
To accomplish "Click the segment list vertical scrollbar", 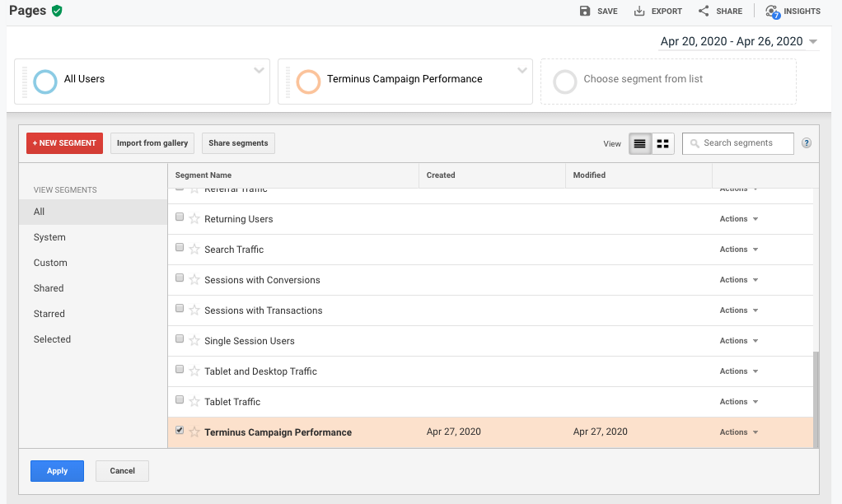I will (x=816, y=399).
